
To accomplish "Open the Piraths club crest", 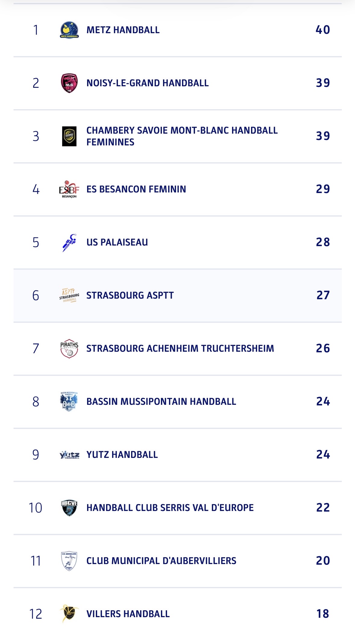I will [69, 348].
